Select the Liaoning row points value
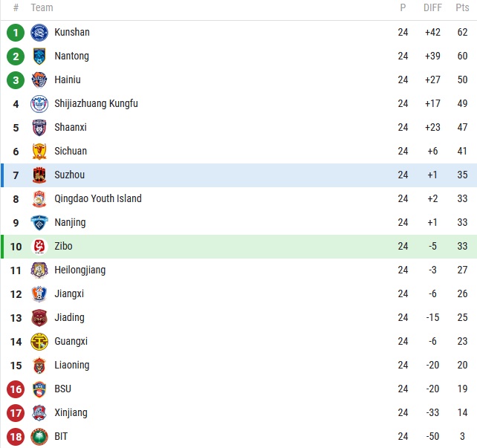This screenshot has width=477, height=448. click(x=462, y=366)
